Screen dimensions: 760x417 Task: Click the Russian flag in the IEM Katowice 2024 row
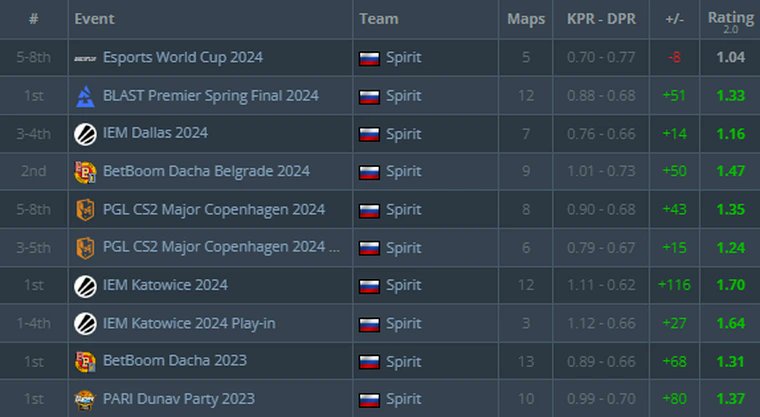click(369, 286)
